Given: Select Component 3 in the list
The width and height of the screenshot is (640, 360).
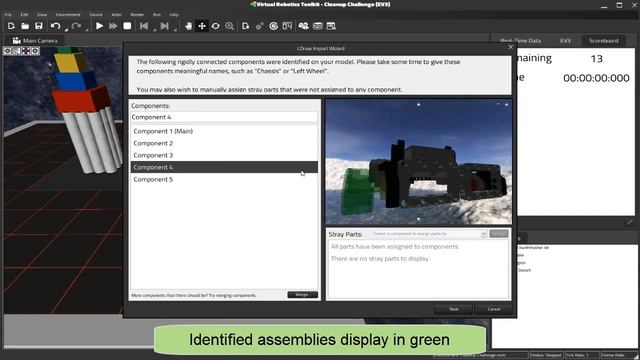Looking at the screenshot, I should coord(224,155).
